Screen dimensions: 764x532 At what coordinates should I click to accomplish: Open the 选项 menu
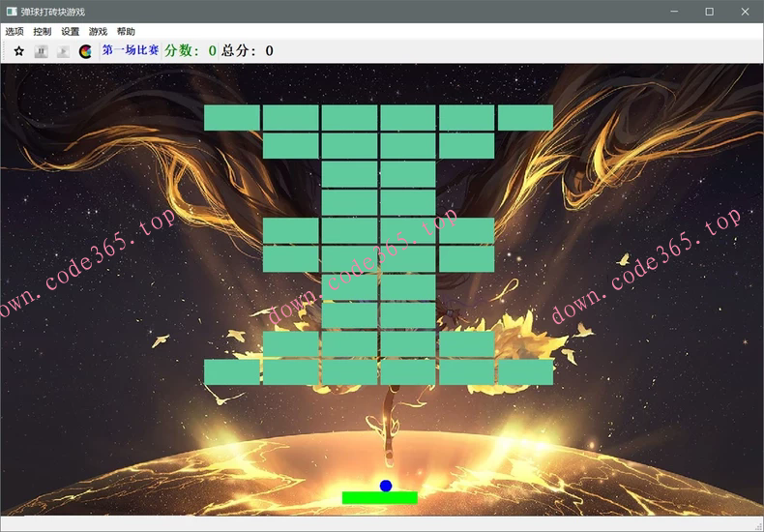click(15, 32)
